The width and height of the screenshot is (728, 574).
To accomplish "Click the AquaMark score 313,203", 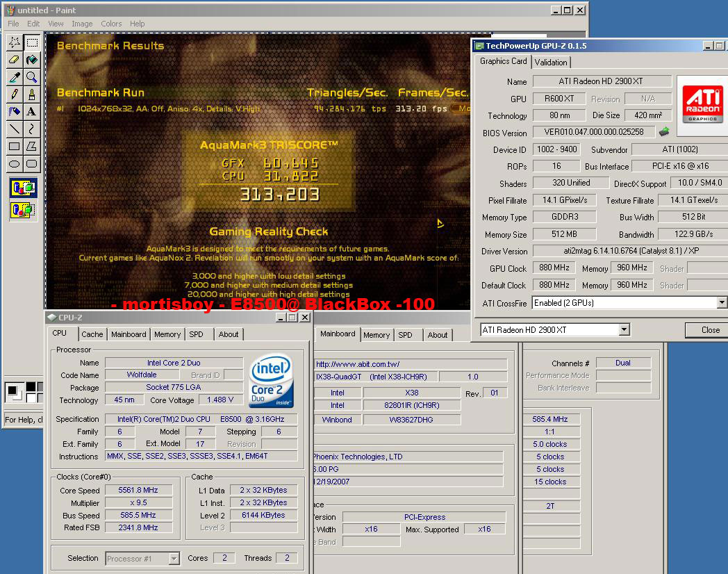I will click(x=279, y=195).
